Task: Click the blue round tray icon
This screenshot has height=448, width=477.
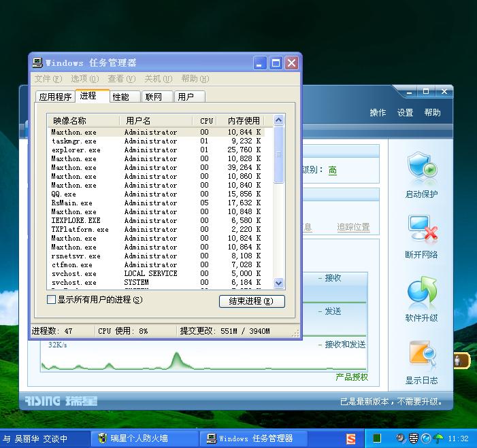Action: click(x=426, y=438)
